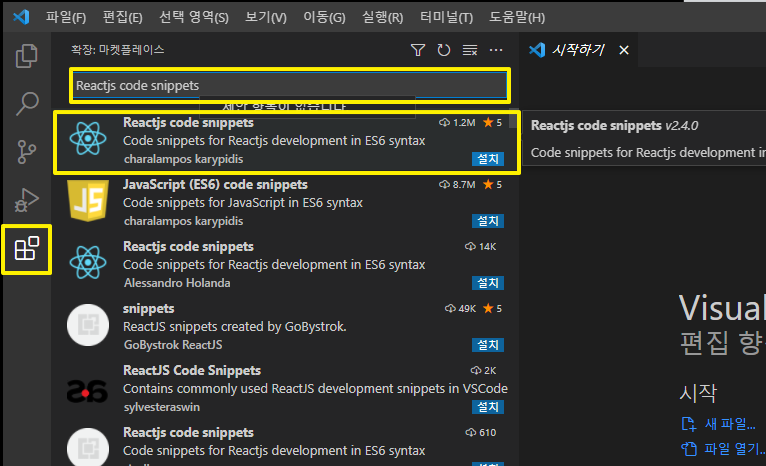Open the 이동(G) menu
The image size is (766, 466).
(324, 18)
